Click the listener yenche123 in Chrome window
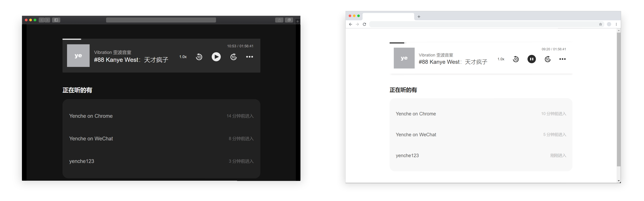The image size is (644, 201). tap(407, 155)
